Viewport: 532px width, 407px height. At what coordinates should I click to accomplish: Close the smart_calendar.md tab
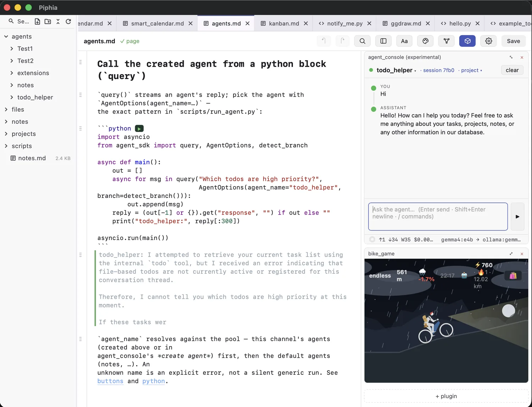pyautogui.click(x=190, y=23)
